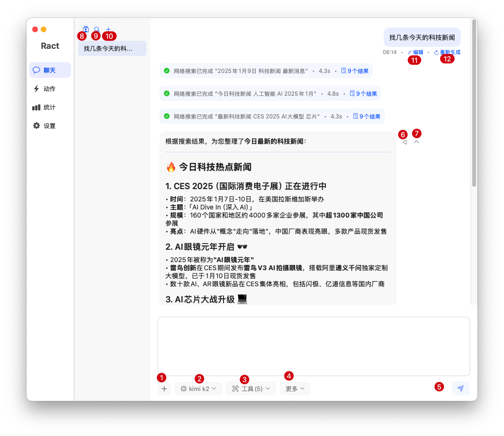Click 重新生成 to regenerate the response
The width and height of the screenshot is (504, 436).
point(447,52)
